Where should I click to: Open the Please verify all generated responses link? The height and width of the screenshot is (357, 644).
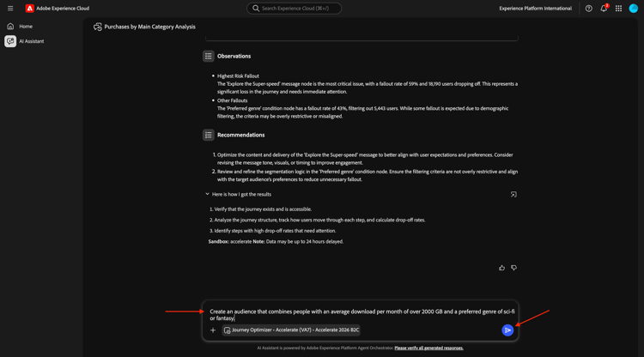pyautogui.click(x=428, y=348)
